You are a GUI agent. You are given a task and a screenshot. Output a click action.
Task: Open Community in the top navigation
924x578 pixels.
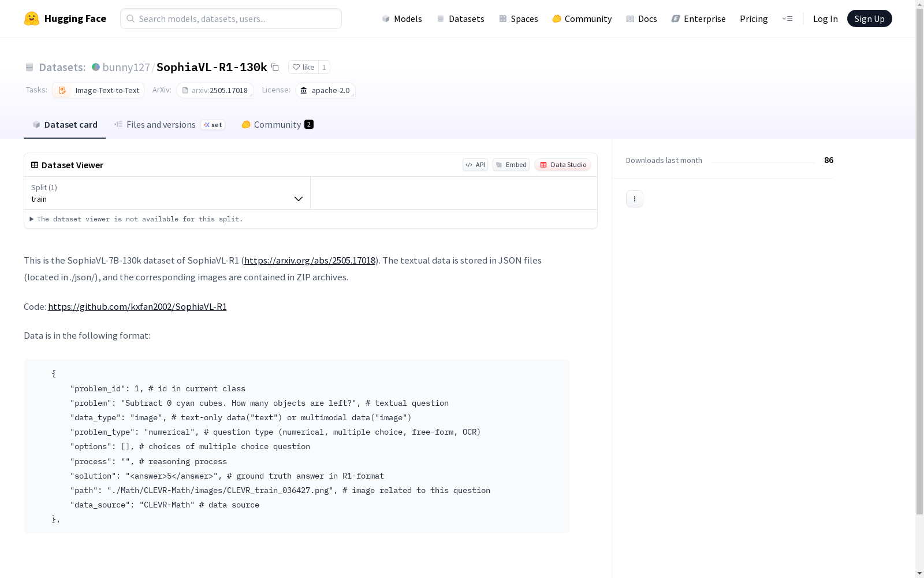click(582, 18)
